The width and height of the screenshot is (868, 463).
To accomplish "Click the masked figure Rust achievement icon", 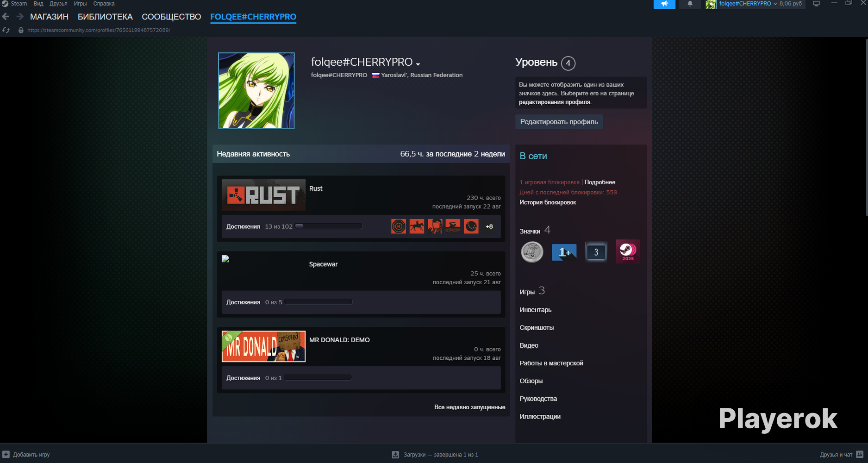I will 435,226.
